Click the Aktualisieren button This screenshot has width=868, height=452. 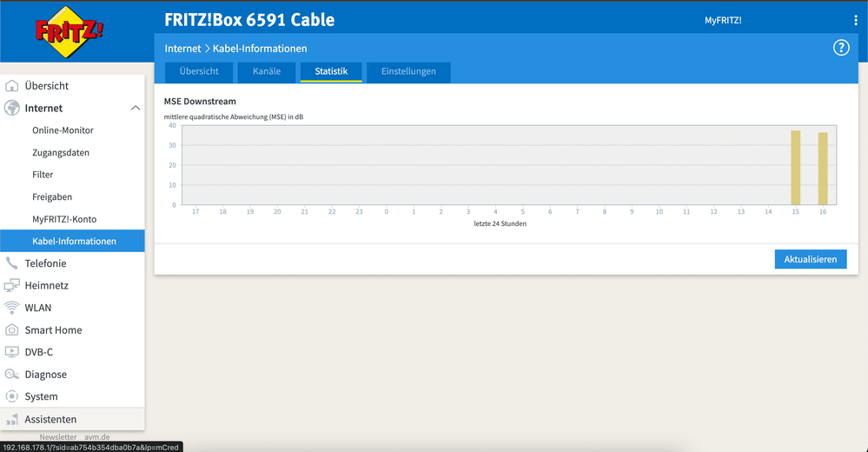point(811,259)
